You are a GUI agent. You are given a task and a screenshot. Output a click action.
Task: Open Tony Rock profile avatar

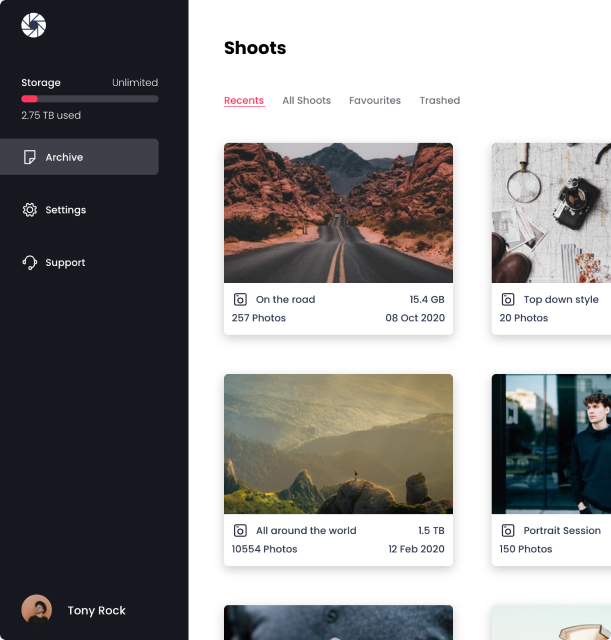coord(36,610)
